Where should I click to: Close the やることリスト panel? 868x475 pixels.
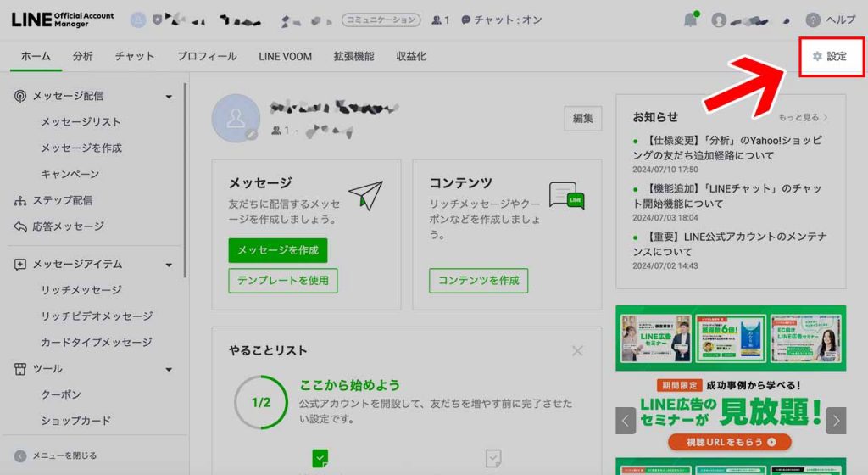(577, 350)
